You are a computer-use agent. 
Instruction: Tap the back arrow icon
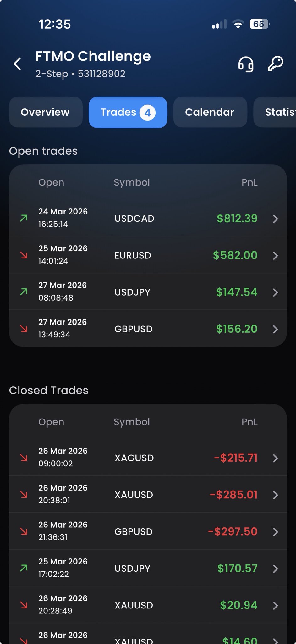pyautogui.click(x=18, y=64)
